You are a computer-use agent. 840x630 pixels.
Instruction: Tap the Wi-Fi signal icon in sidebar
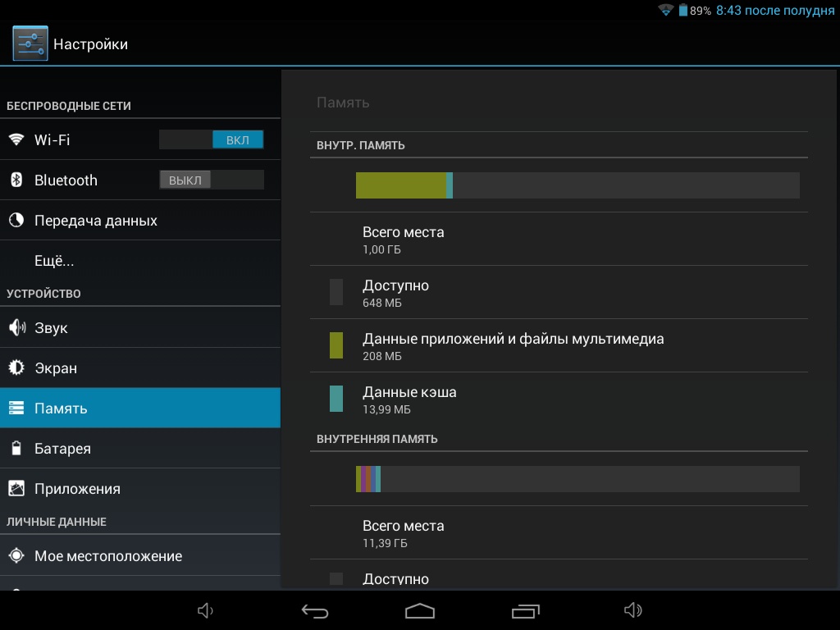[x=16, y=139]
